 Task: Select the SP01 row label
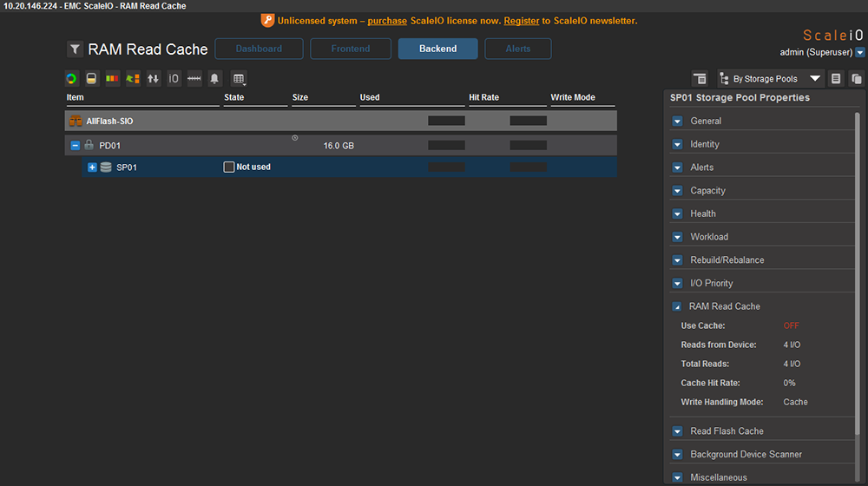coord(127,167)
